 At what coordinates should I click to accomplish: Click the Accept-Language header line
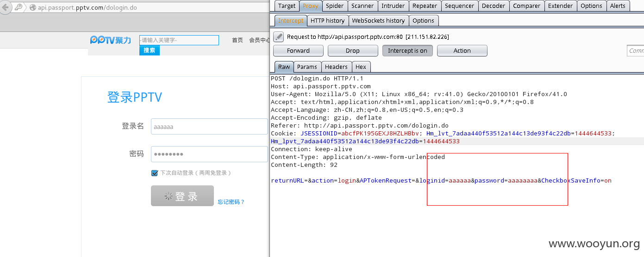[367, 110]
